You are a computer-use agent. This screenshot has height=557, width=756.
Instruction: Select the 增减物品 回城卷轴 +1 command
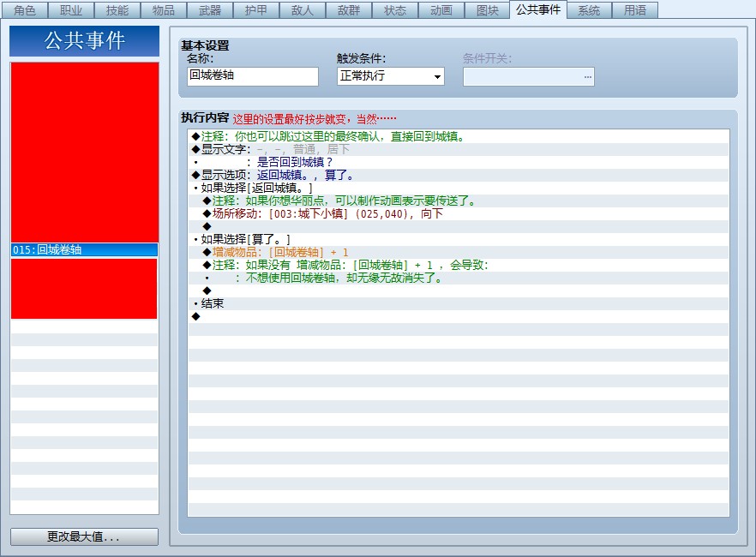[459, 253]
